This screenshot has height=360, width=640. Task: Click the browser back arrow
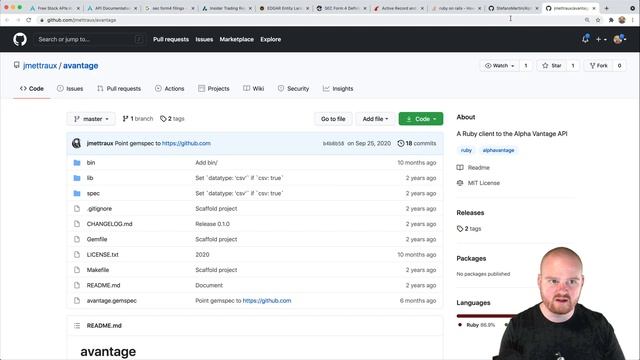(x=7, y=20)
